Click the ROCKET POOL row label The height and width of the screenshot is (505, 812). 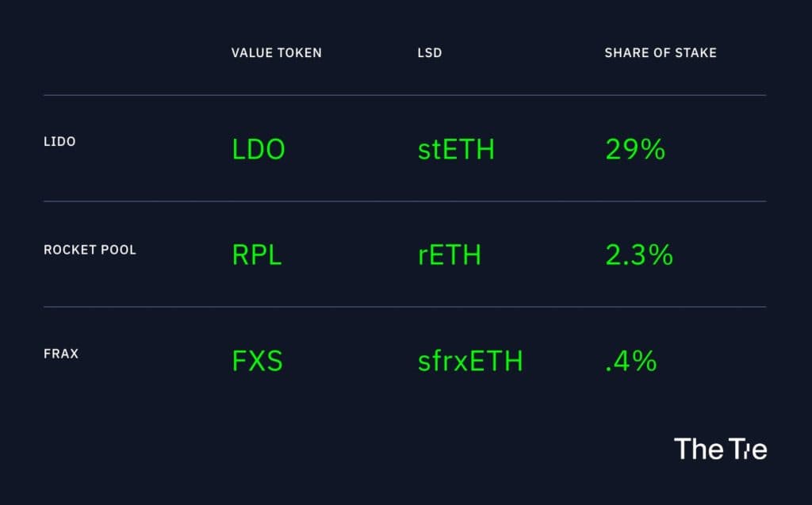tap(90, 250)
